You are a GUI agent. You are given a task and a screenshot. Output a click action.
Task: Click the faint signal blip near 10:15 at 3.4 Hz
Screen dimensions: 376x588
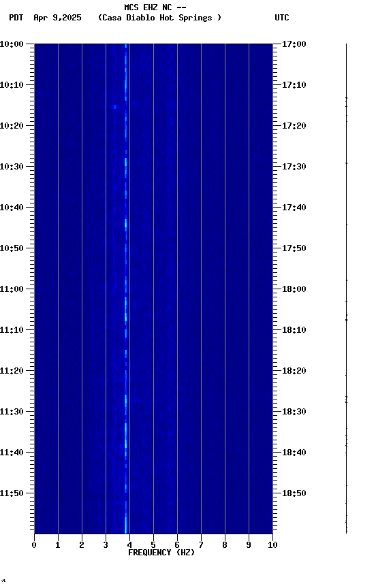coord(114,107)
